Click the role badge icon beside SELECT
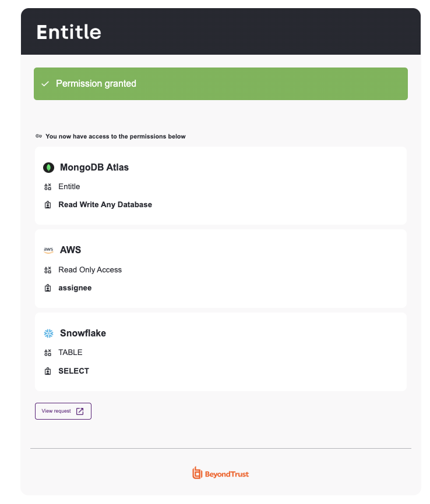 click(x=48, y=371)
